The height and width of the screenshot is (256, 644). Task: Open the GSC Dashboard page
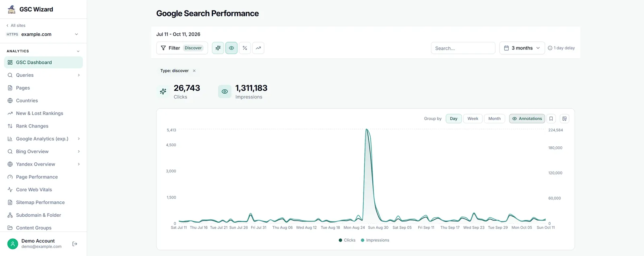[x=43, y=62]
